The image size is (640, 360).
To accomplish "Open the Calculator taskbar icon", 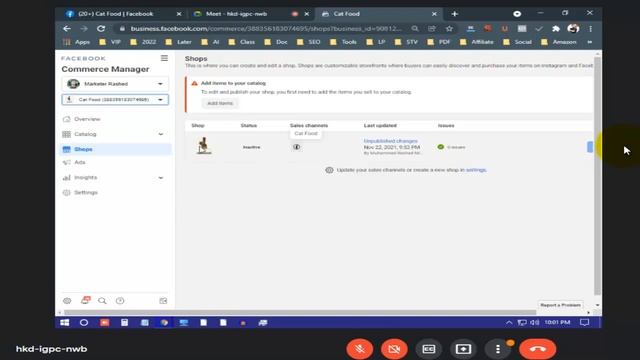I will [124, 322].
